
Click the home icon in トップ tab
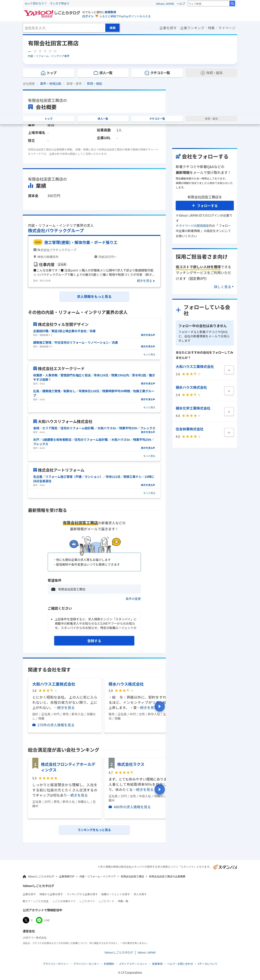pos(43,73)
